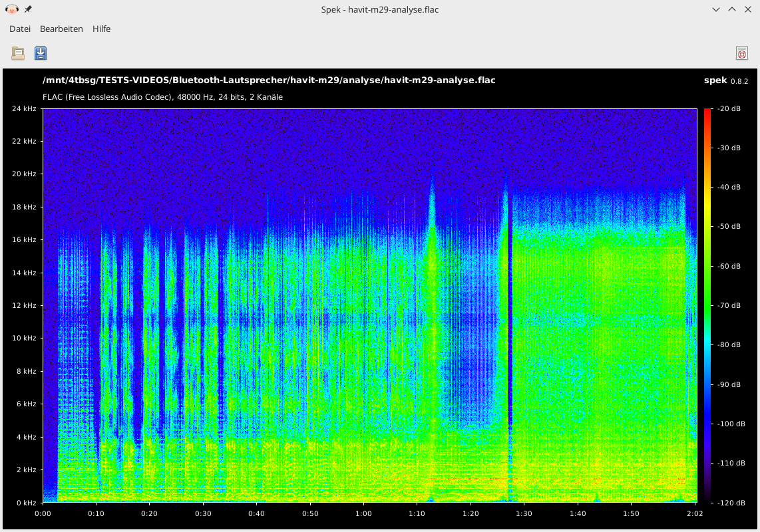Click the -50 dB scale label
The width and height of the screenshot is (760, 532).
point(729,226)
